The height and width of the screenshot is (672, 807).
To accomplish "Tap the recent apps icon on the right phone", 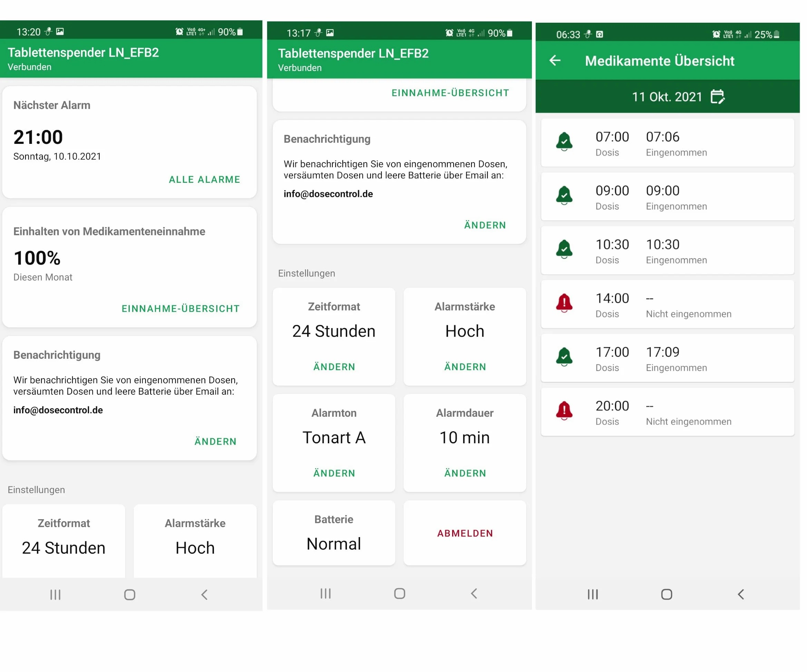I will coord(593,594).
